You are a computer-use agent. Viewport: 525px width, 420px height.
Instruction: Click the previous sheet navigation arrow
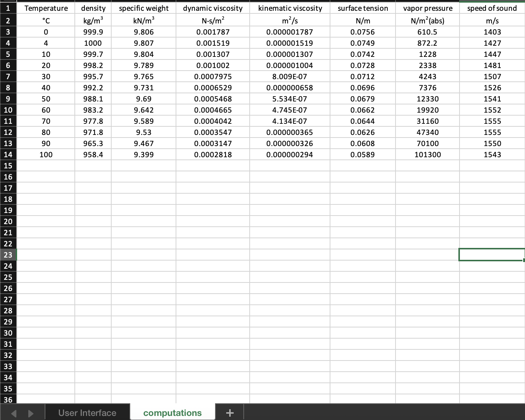coord(14,413)
